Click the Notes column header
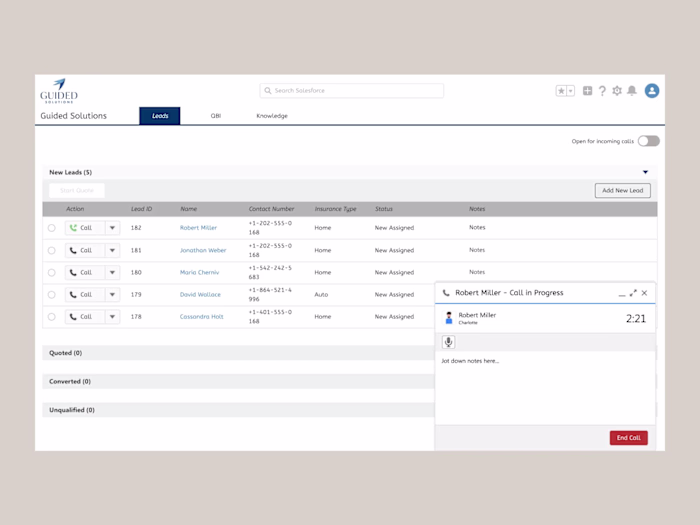This screenshot has height=525, width=700. click(477, 209)
